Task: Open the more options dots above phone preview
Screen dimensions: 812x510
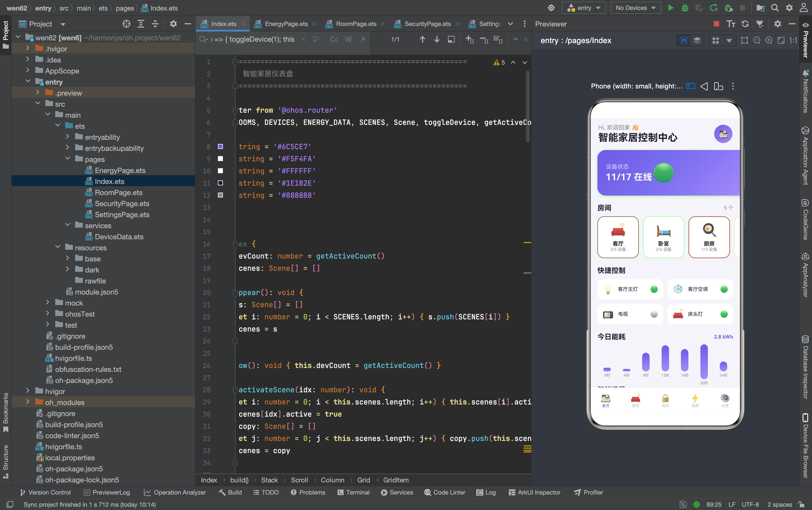Action: click(x=733, y=86)
